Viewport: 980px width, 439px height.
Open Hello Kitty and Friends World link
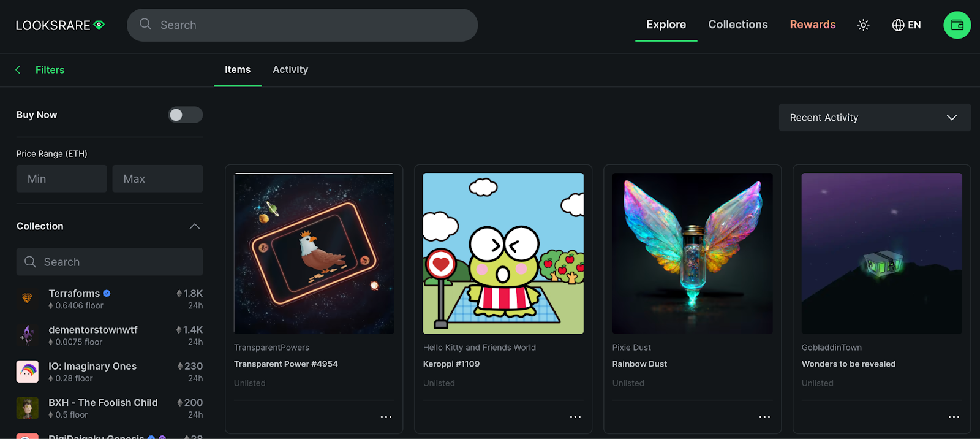coord(480,348)
